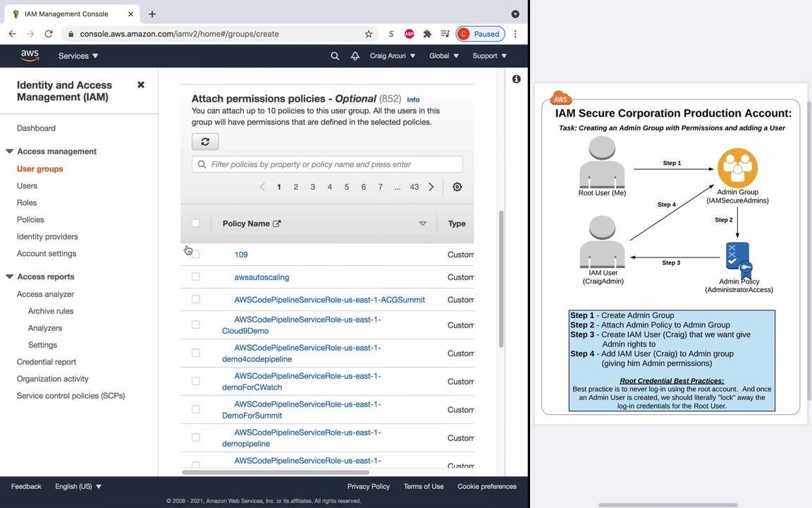Click the diagram window horizontal scrollbar
This screenshot has width=812, height=508.
pyautogui.click(x=668, y=504)
